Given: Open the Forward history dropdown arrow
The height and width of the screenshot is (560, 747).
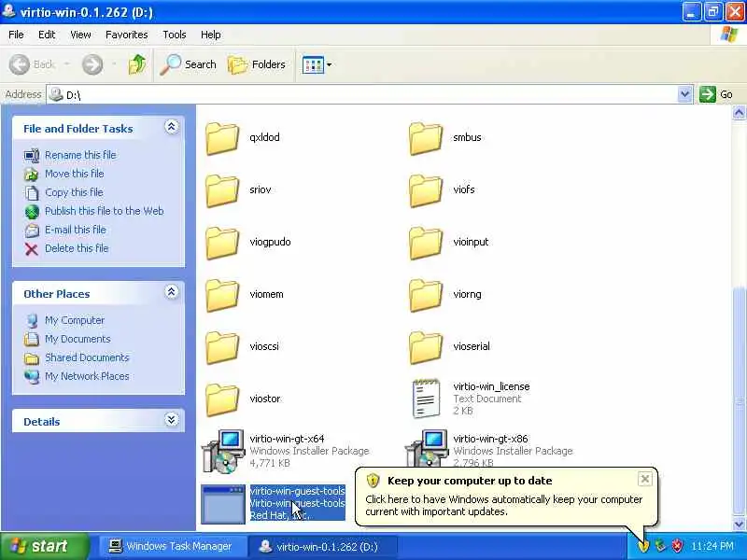Looking at the screenshot, I should 113,64.
